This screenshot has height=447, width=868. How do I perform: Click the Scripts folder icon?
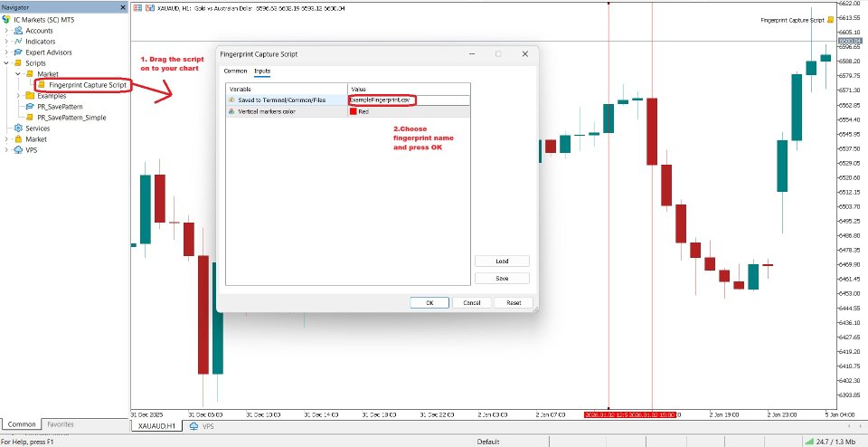18,63
